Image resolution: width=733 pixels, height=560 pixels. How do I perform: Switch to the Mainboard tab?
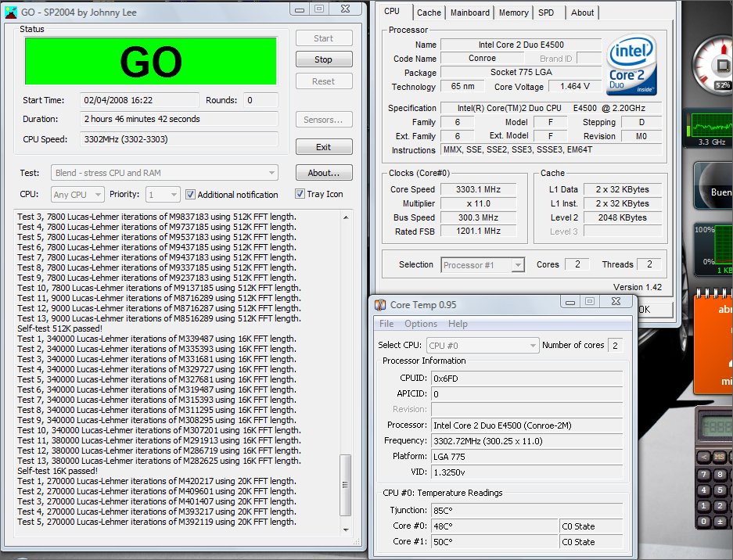pyautogui.click(x=470, y=13)
